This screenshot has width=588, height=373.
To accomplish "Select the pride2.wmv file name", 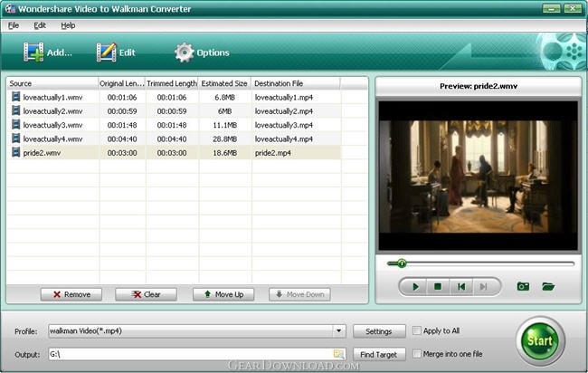I will 42,153.
